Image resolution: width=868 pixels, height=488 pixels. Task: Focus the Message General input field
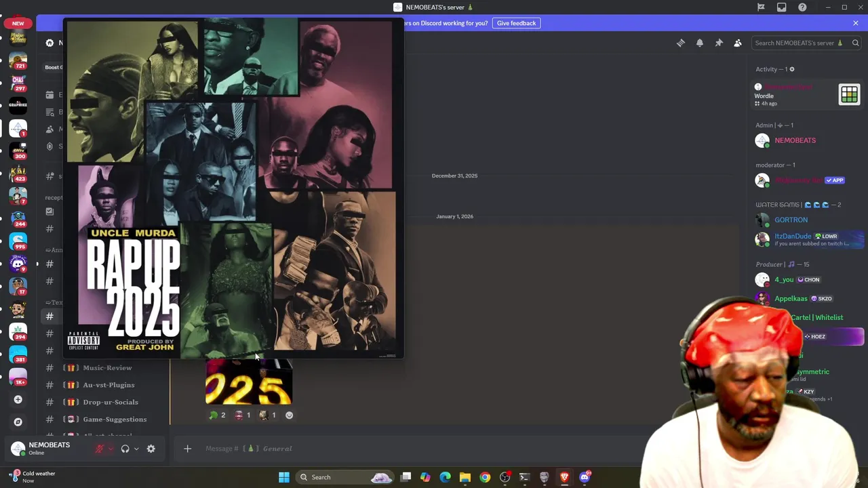(420, 449)
